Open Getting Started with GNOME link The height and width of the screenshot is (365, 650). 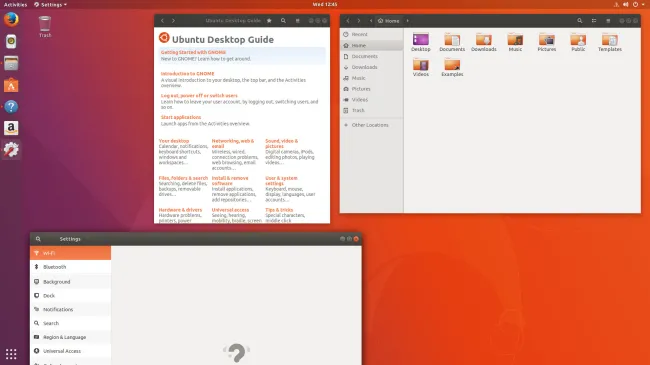coord(193,52)
